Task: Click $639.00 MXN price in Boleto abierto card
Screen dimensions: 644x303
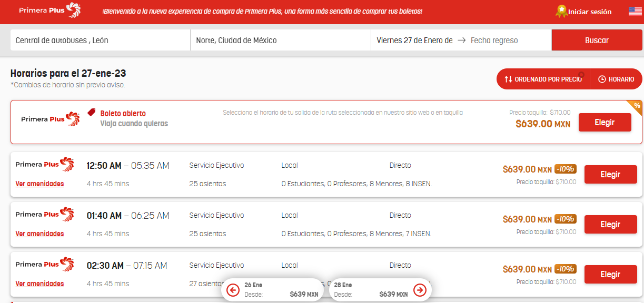Action: (x=542, y=124)
